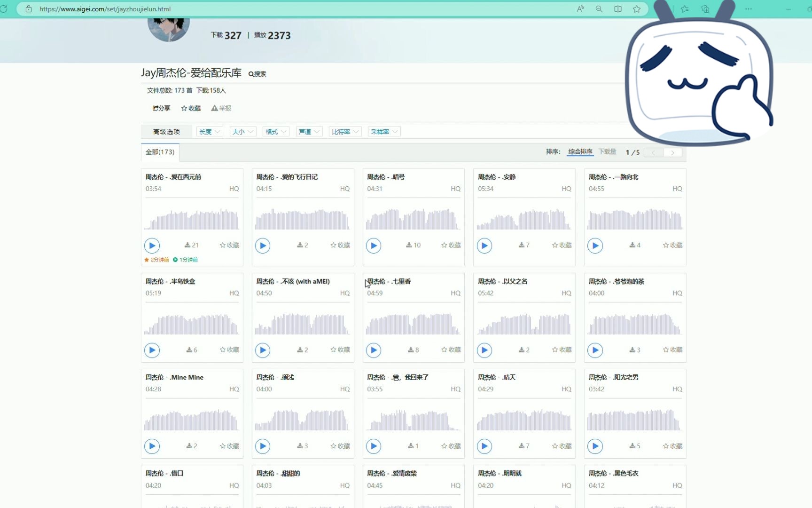812x508 pixels.
Task: Favorite the 一路向北 track
Action: [673, 245]
